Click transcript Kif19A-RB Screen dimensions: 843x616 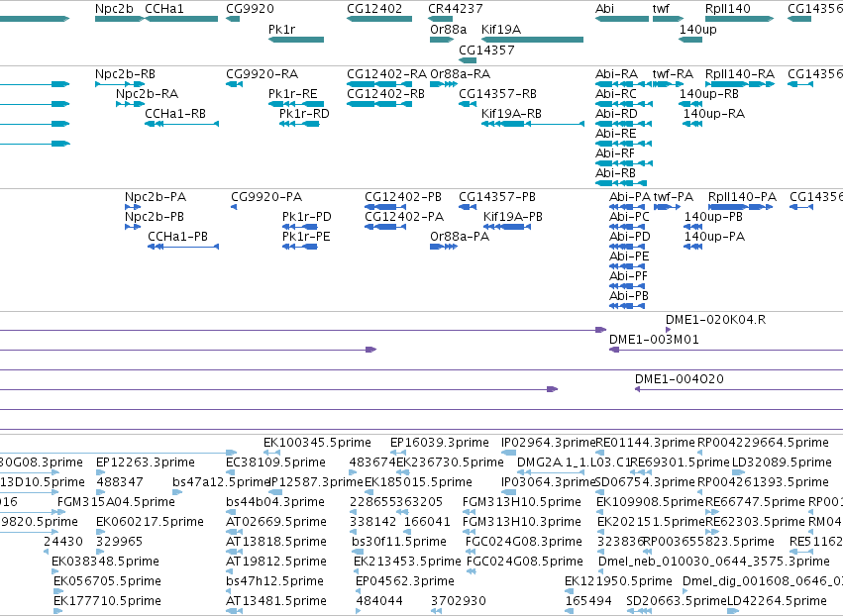point(533,124)
